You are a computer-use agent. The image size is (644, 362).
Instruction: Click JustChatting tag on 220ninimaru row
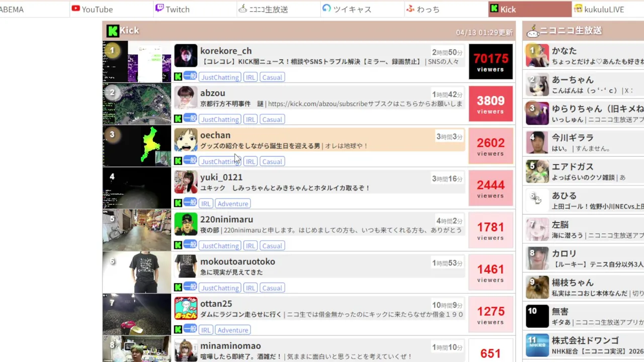click(220, 246)
